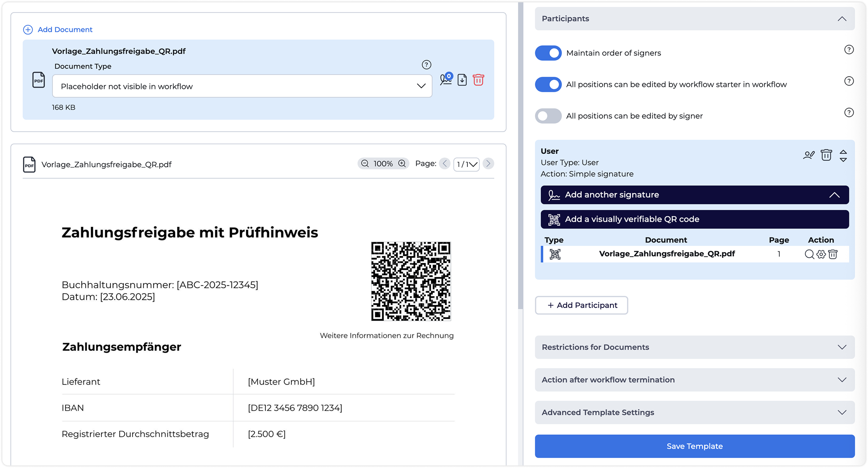This screenshot has height=468, width=868.
Task: Delete the User participant
Action: [x=826, y=155]
